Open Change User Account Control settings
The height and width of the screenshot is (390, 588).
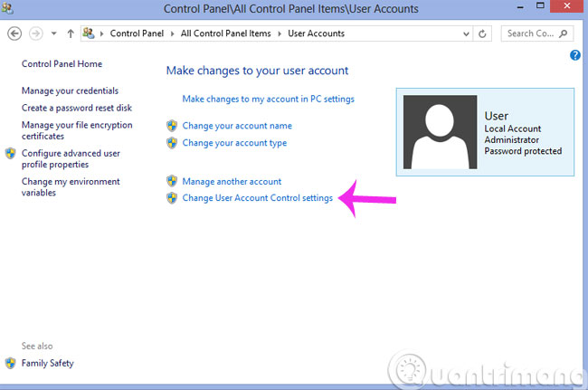click(x=258, y=198)
